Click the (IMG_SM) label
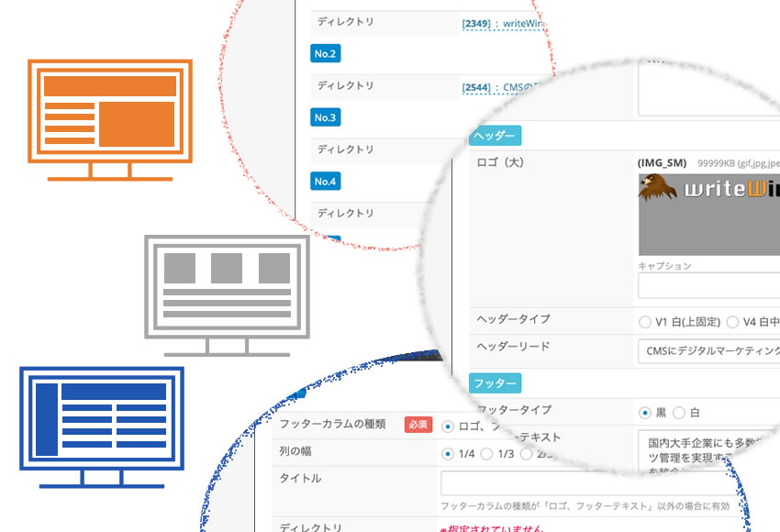Screen dimensions: 780x532 coord(663,162)
